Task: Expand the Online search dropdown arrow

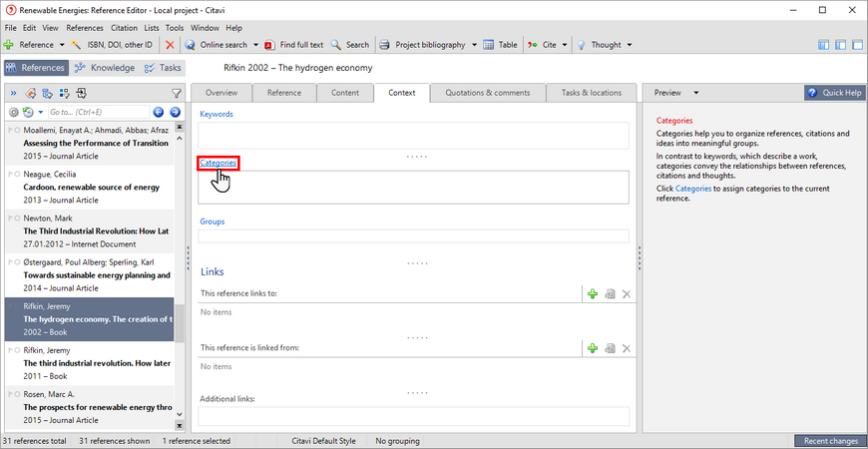Action: 255,45
